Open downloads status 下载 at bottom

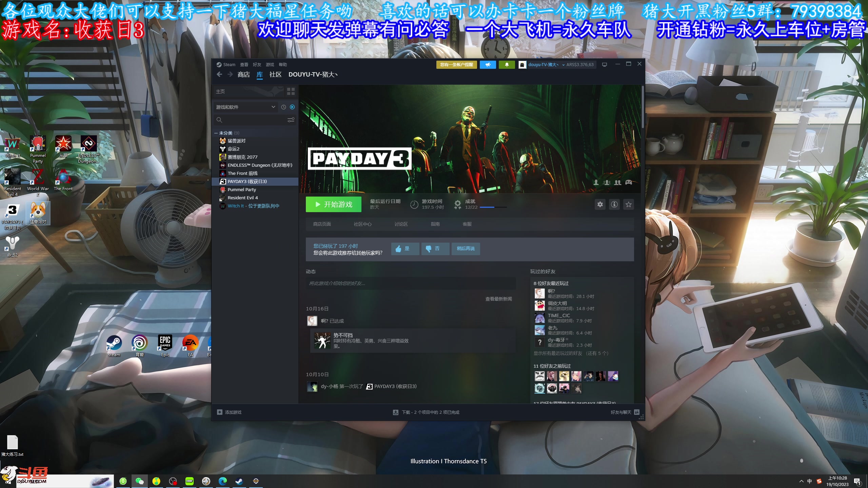[426, 412]
